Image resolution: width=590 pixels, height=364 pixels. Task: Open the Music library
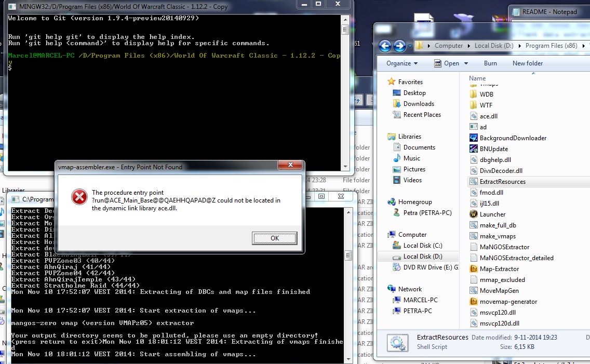coord(412,158)
